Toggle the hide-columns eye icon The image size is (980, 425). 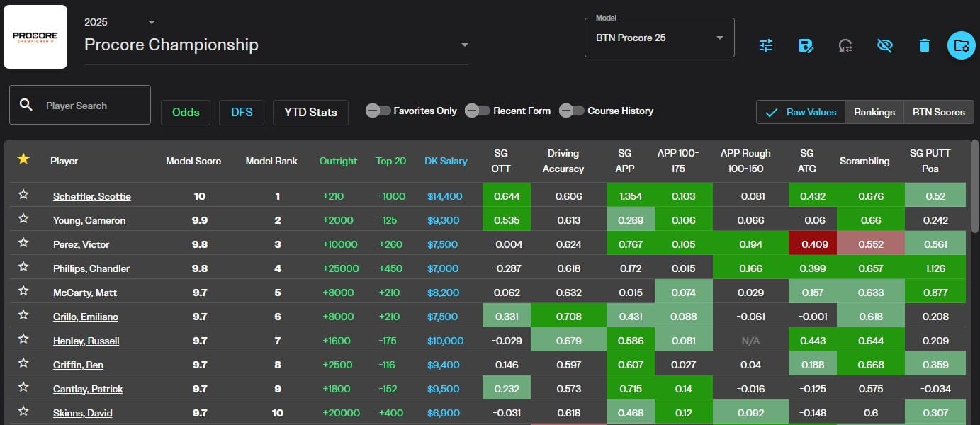pos(884,45)
